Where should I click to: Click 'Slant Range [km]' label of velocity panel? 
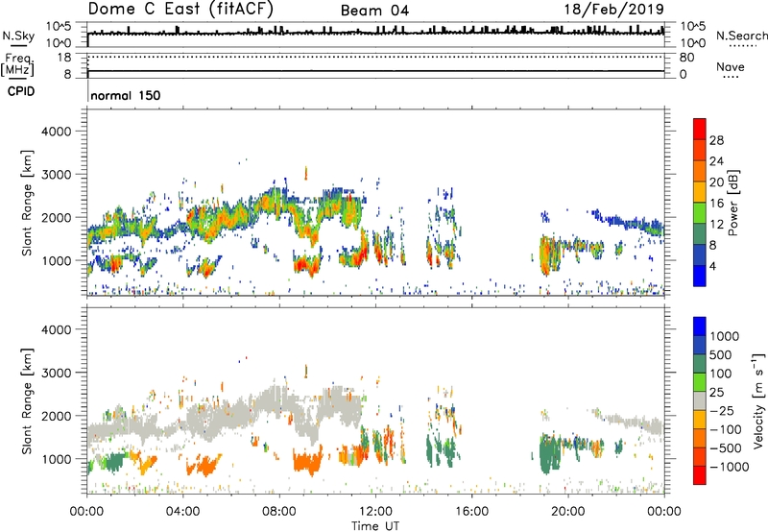pyautogui.click(x=27, y=400)
